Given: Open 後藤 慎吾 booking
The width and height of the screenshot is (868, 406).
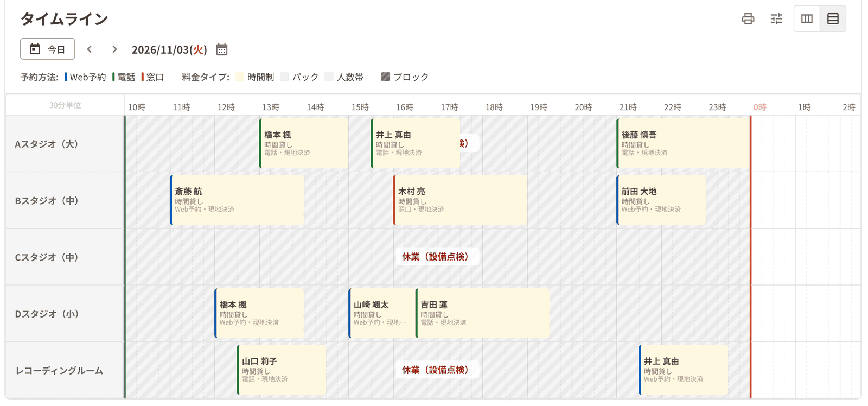Looking at the screenshot, I should coord(684,143).
